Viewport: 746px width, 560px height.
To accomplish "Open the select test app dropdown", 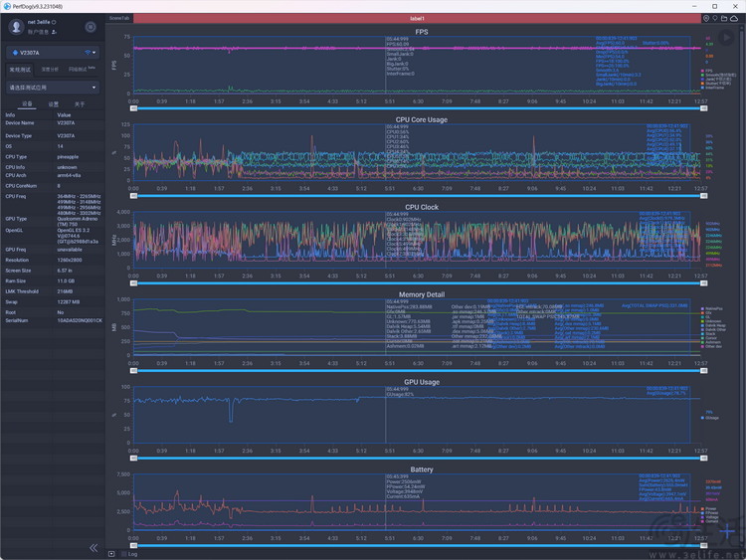I will (53, 88).
